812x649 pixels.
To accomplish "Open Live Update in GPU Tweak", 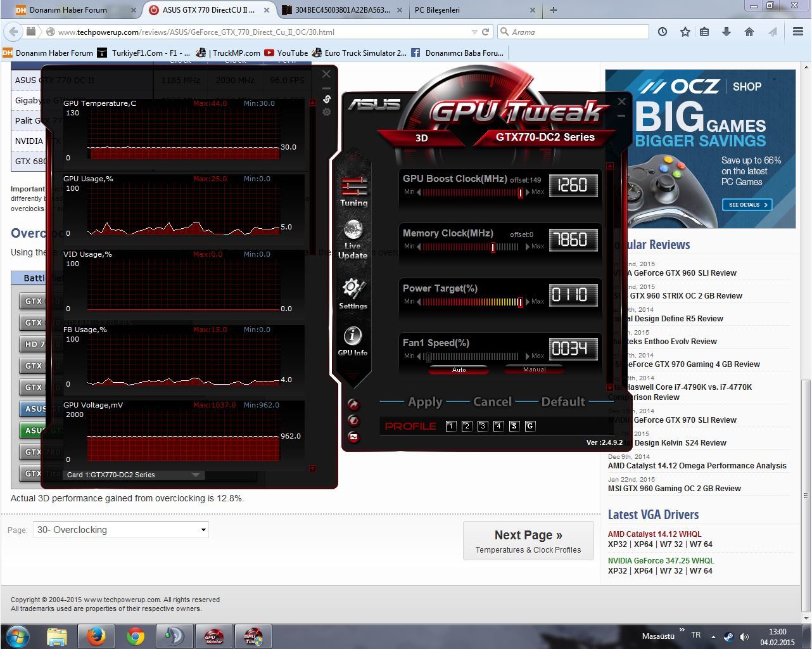I will (x=353, y=240).
